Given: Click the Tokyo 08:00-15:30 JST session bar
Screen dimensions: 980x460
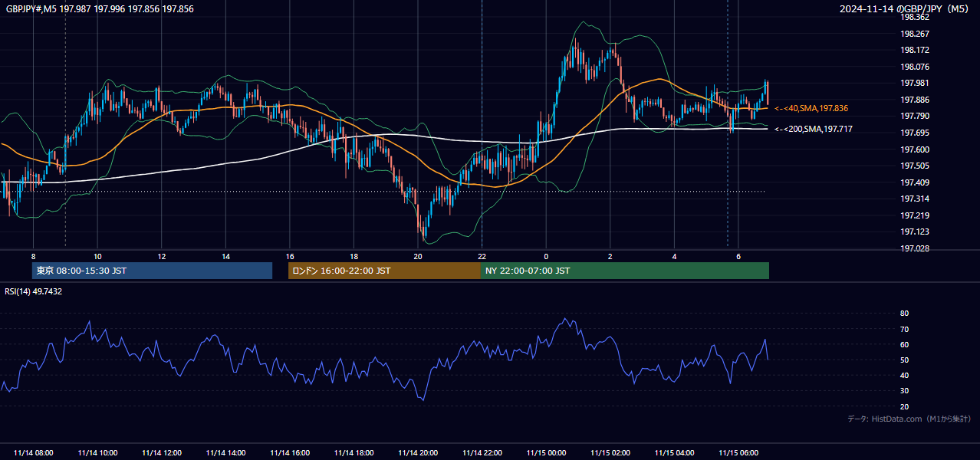Looking at the screenshot, I should 152,271.
